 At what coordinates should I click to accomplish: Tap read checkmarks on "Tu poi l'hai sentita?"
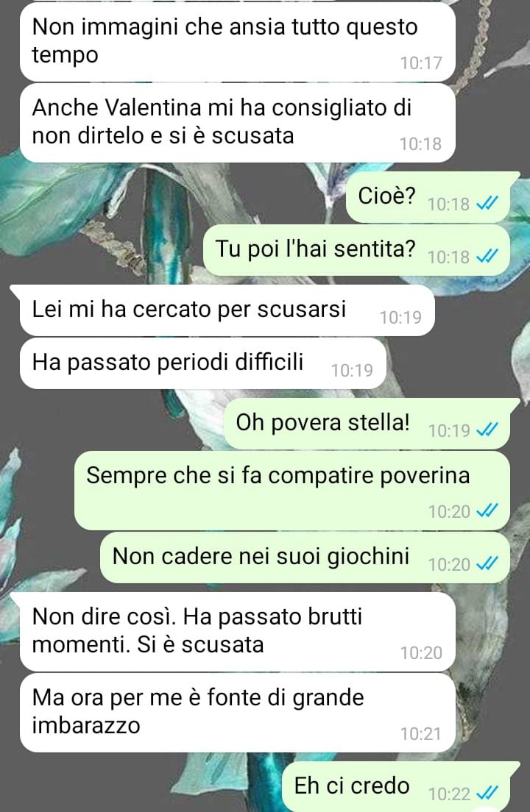pyautogui.click(x=487, y=257)
